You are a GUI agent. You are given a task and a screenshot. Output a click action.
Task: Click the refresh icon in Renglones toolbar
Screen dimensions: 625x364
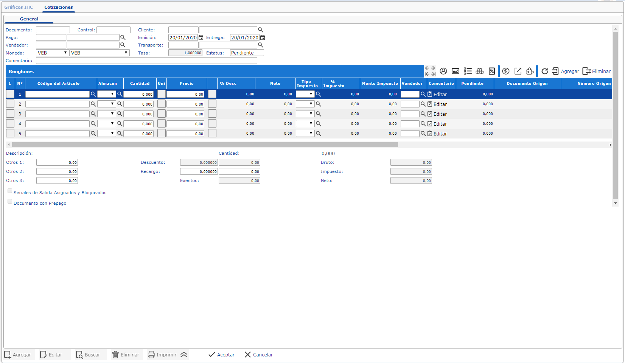[x=545, y=71]
